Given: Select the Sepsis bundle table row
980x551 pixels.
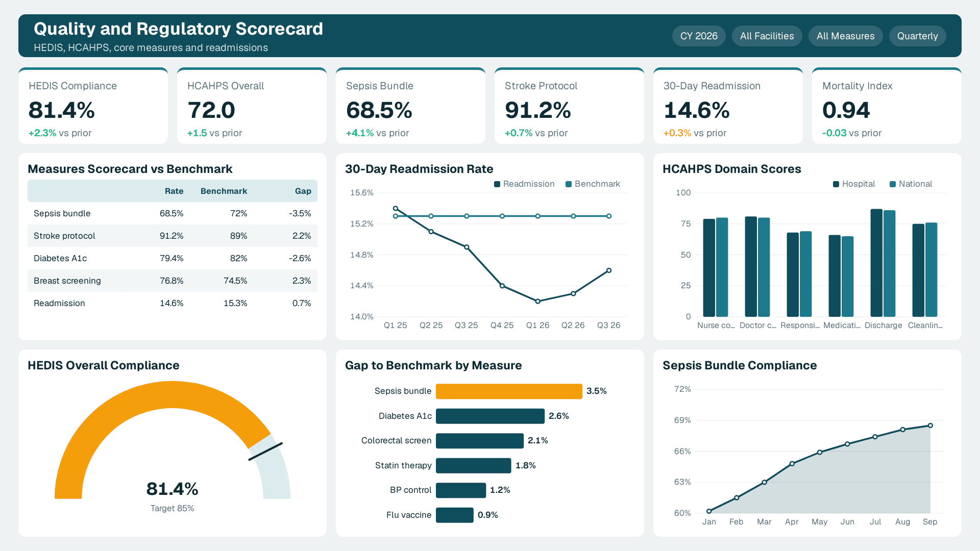Looking at the screenshot, I should (x=173, y=213).
